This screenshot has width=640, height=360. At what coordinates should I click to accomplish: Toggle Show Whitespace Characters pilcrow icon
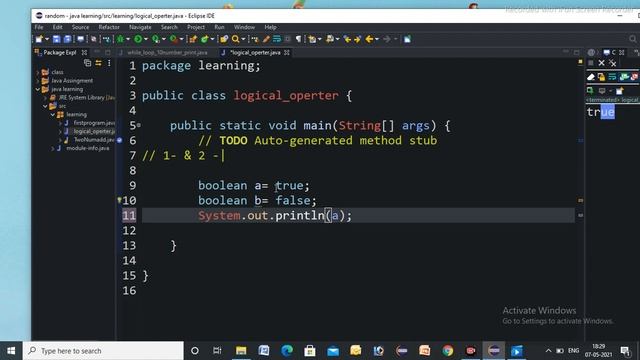pos(298,39)
